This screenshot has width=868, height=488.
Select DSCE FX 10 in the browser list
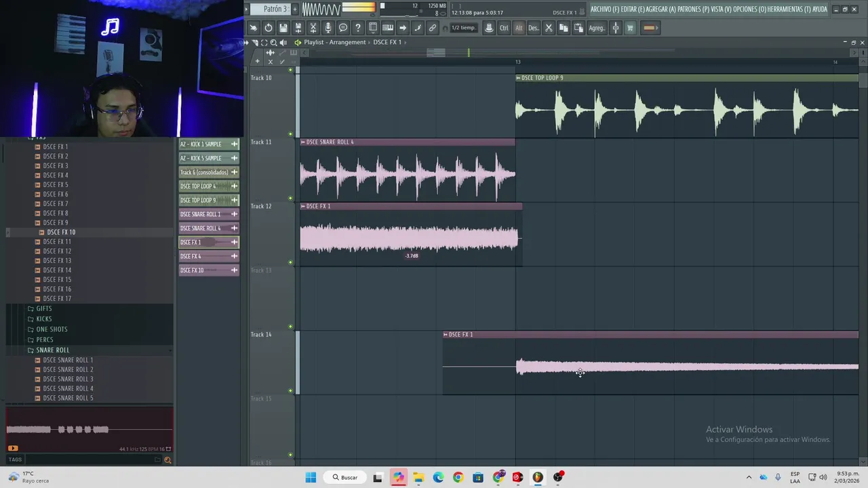tap(61, 232)
